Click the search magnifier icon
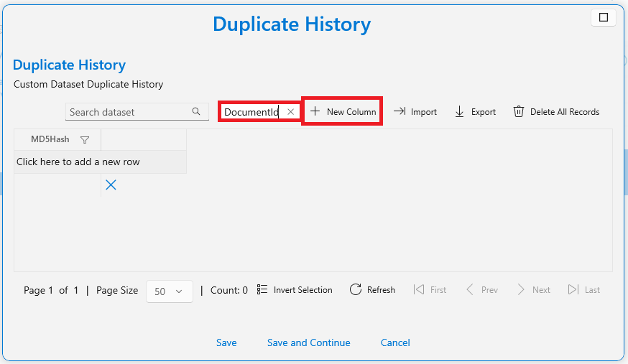This screenshot has width=628, height=364. [x=196, y=111]
